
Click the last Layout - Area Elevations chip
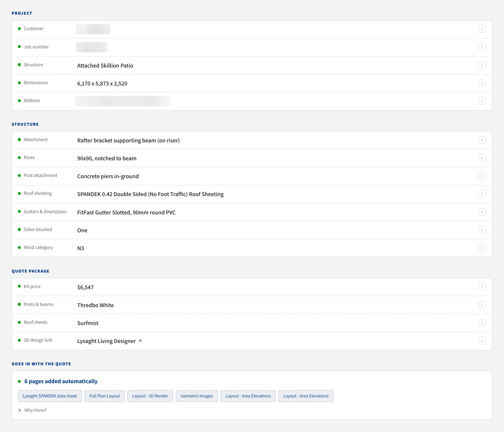pos(306,396)
